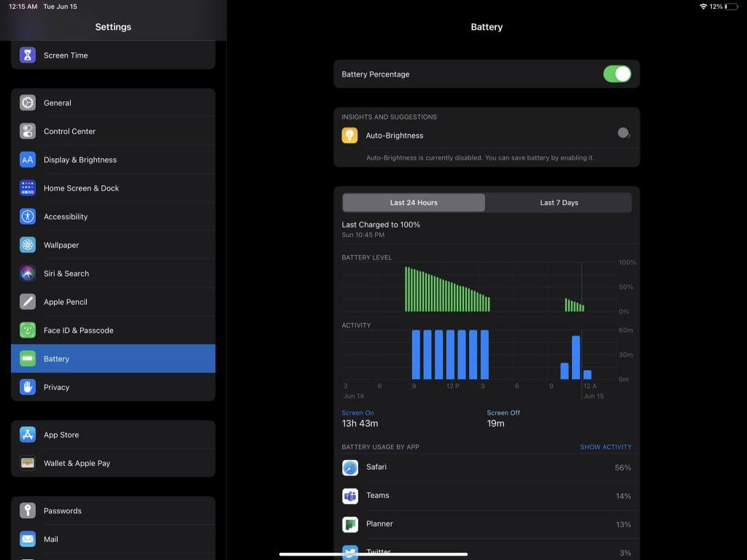
Task: Tap the Face ID & Passcode icon
Action: point(28,330)
